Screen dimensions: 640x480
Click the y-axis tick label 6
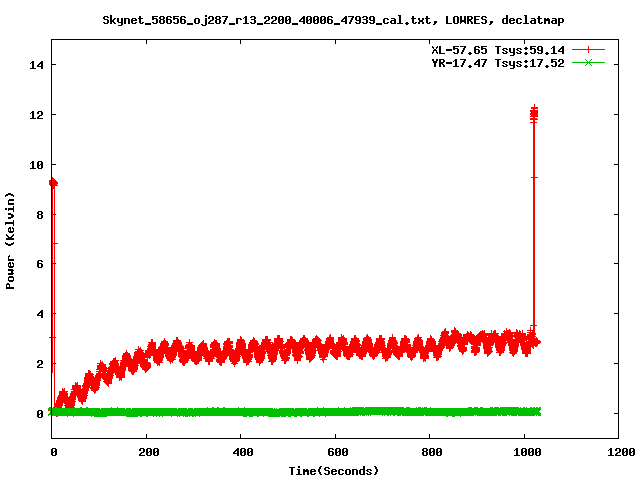tap(40, 264)
